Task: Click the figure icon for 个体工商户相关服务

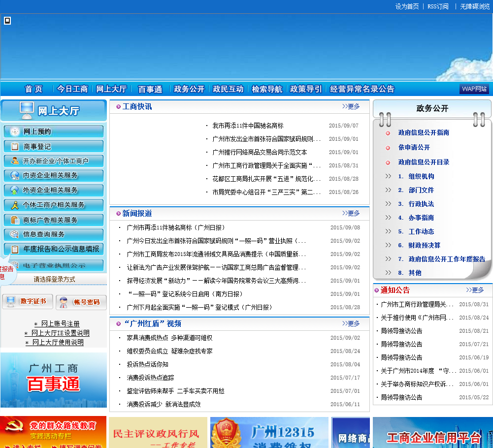Action: (14, 205)
